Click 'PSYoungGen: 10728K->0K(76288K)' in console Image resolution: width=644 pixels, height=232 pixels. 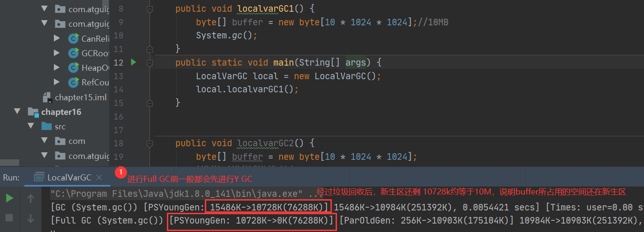coord(252,221)
